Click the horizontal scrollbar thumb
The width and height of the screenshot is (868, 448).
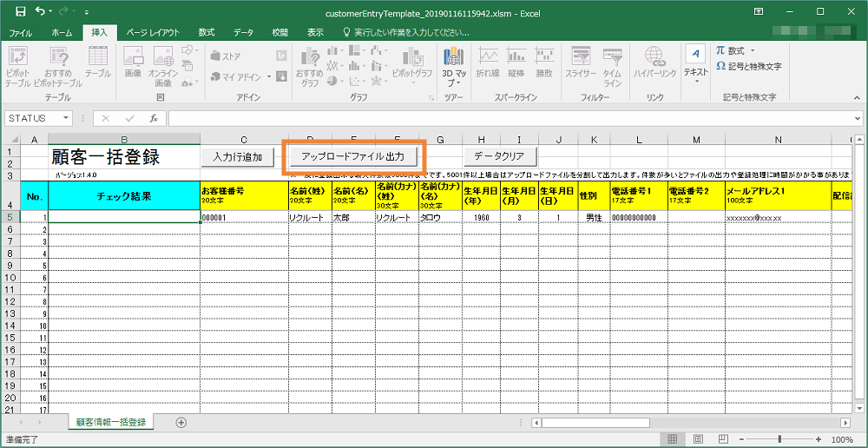tap(595, 423)
